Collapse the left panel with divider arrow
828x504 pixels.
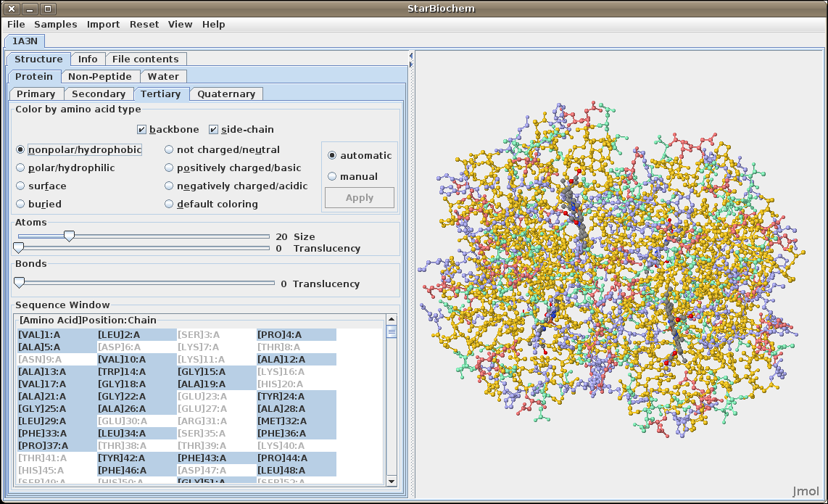coord(411,55)
